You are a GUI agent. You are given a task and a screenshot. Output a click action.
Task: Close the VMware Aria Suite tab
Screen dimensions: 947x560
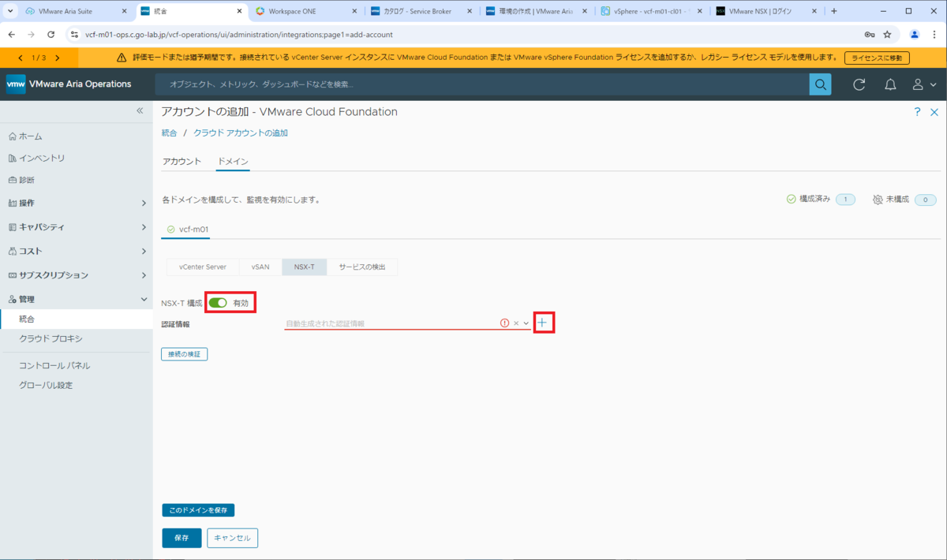pyautogui.click(x=124, y=11)
